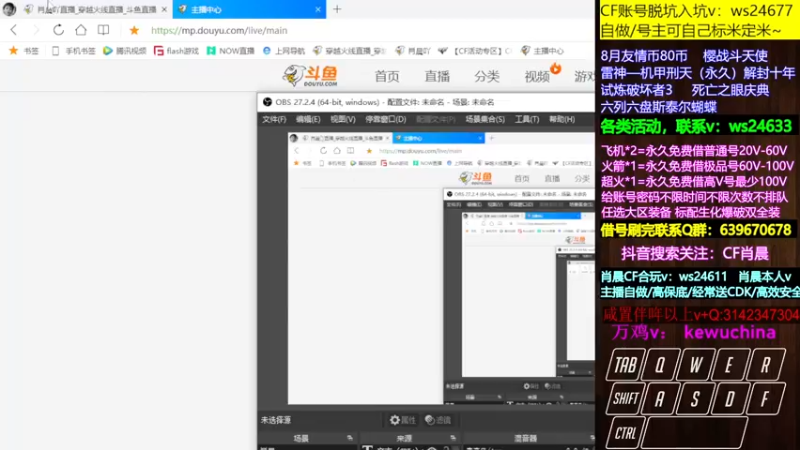Click the TAB key on keyboard overlay

(626, 365)
